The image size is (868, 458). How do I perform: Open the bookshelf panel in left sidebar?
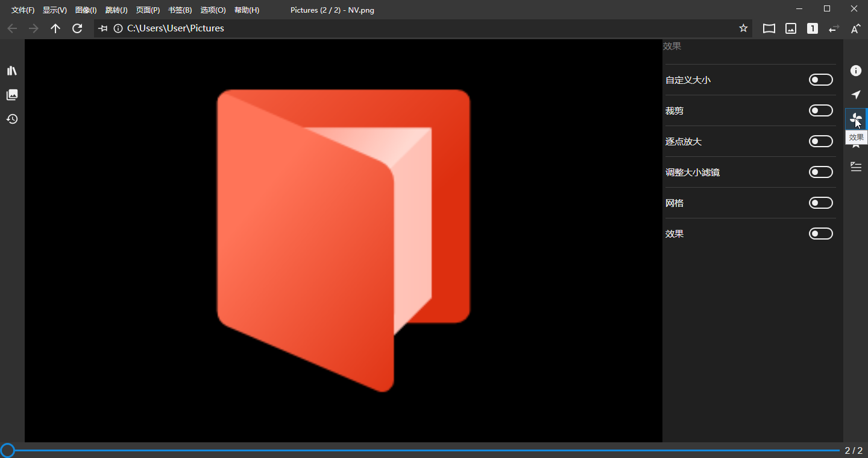[12, 71]
